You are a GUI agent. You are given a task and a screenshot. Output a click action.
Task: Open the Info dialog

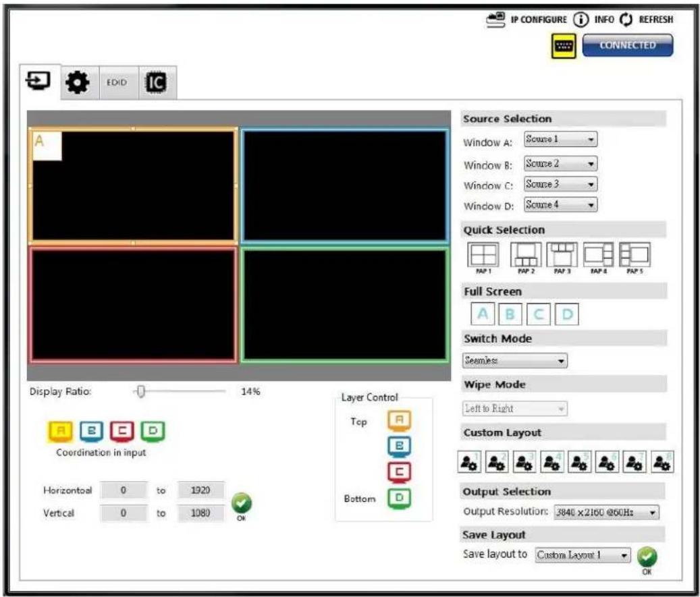click(594, 20)
